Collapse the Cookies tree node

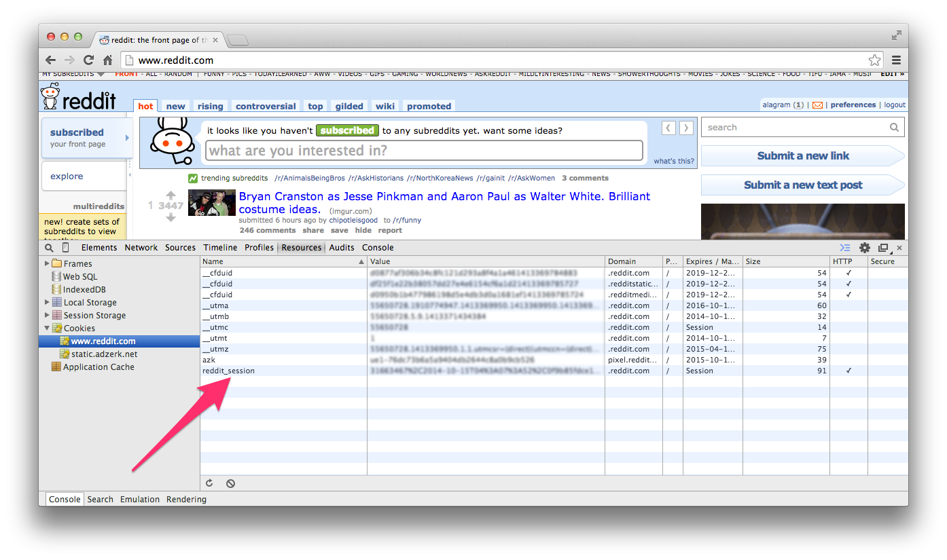pyautogui.click(x=47, y=328)
